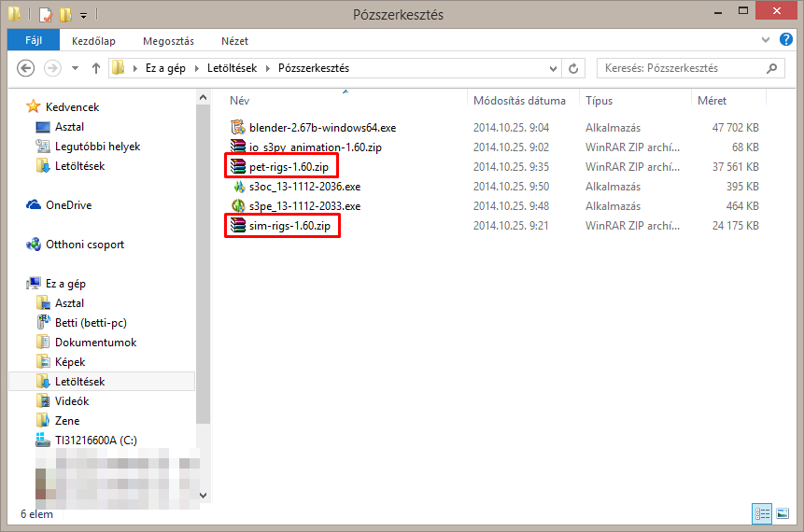
Task: Select the s3pe_13-1112-2033.exe icon
Action: [x=238, y=205]
